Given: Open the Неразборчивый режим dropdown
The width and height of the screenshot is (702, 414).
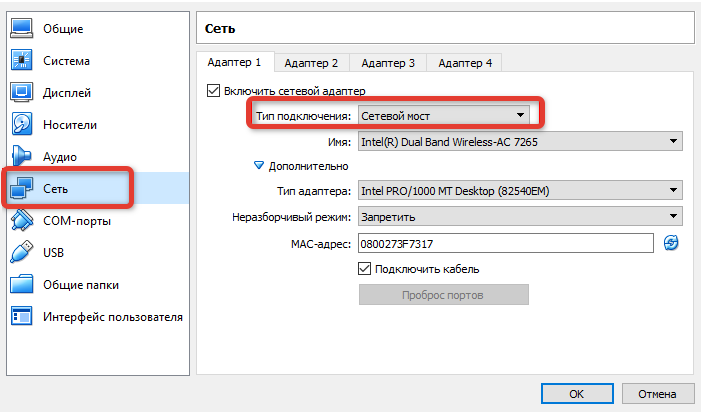Looking at the screenshot, I should [519, 217].
